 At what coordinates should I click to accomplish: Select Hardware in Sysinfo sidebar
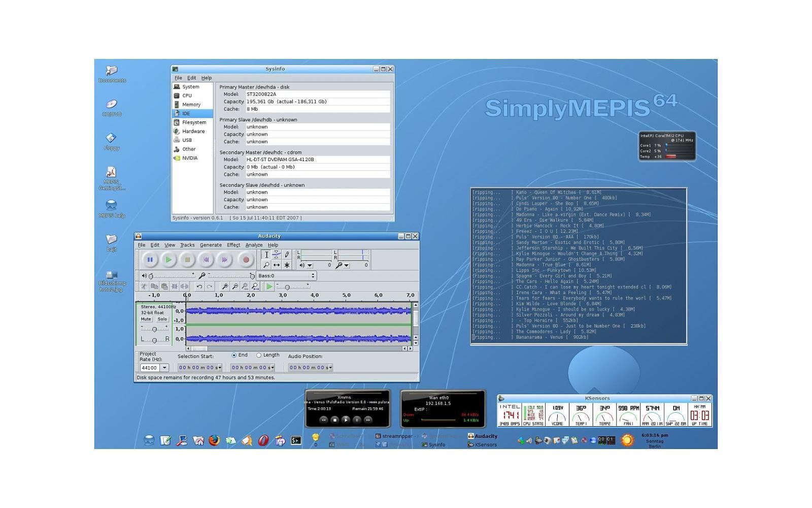click(192, 131)
